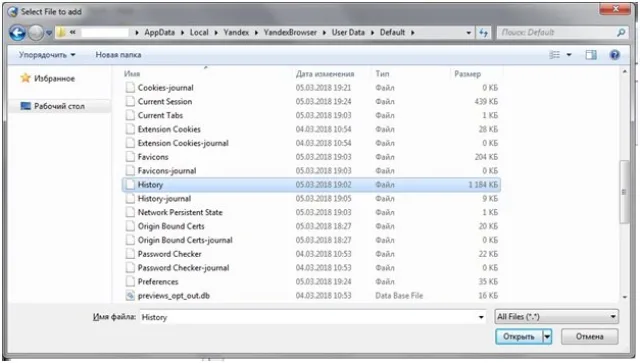Click the forward navigation arrow button

point(36,33)
